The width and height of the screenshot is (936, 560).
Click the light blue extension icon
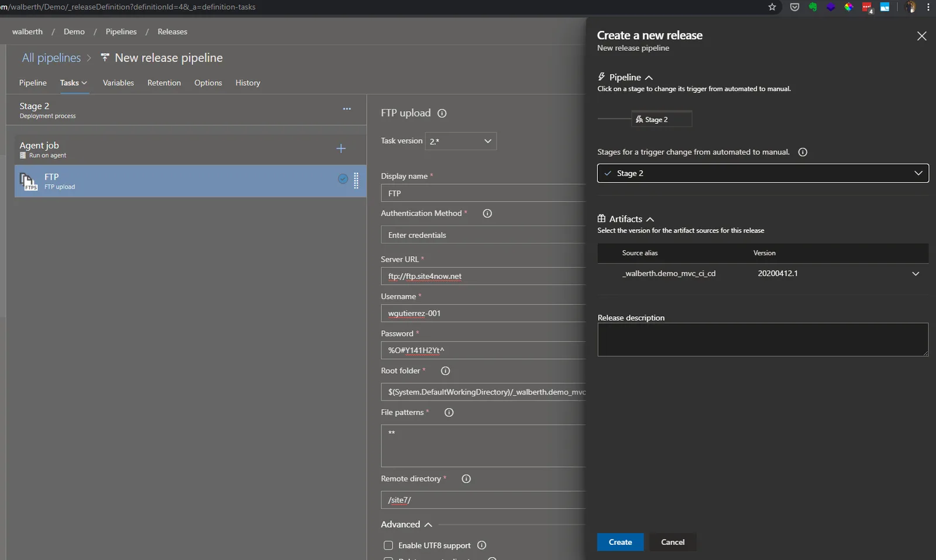click(885, 7)
